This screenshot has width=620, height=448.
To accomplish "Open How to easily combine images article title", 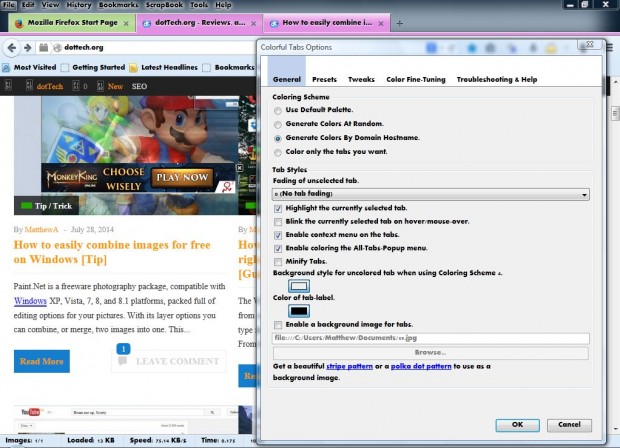I will pyautogui.click(x=112, y=252).
